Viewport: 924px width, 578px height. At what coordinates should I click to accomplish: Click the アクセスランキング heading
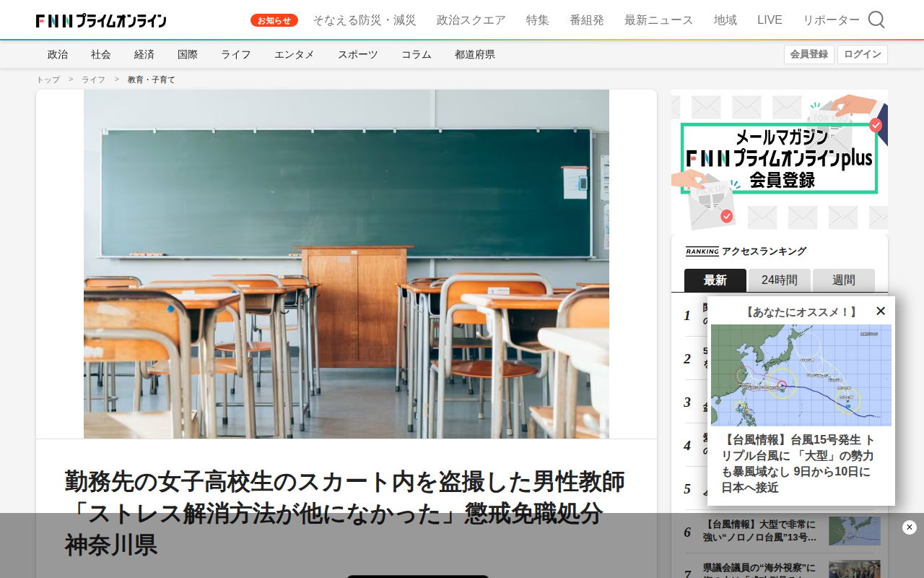764,251
